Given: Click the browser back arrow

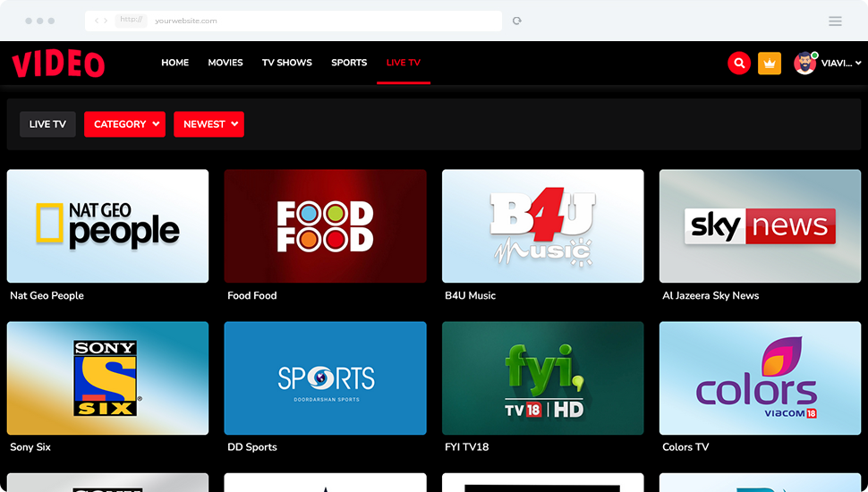Looking at the screenshot, I should [x=97, y=21].
